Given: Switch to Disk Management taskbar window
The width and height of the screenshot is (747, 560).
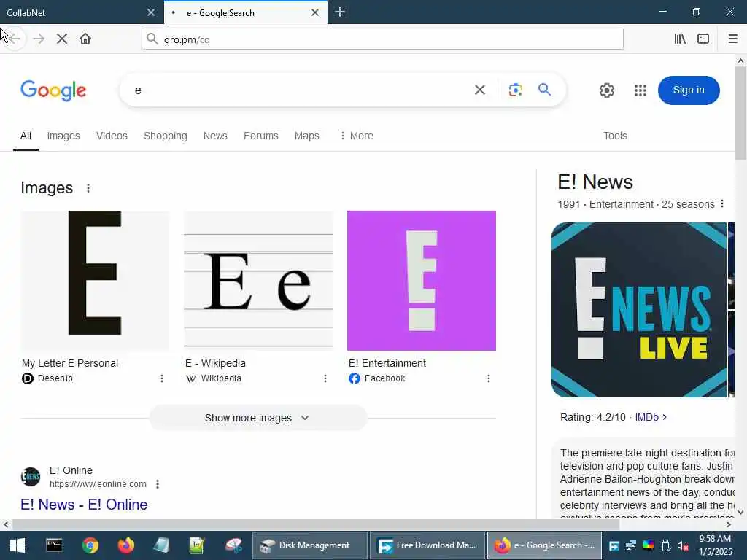Looking at the screenshot, I should pos(309,545).
